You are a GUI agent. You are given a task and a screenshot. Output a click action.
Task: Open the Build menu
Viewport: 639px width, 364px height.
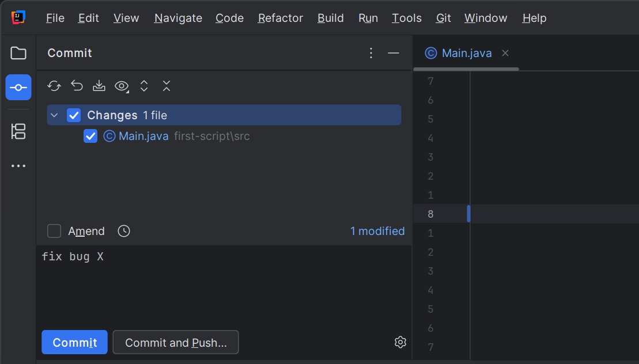[x=331, y=18]
